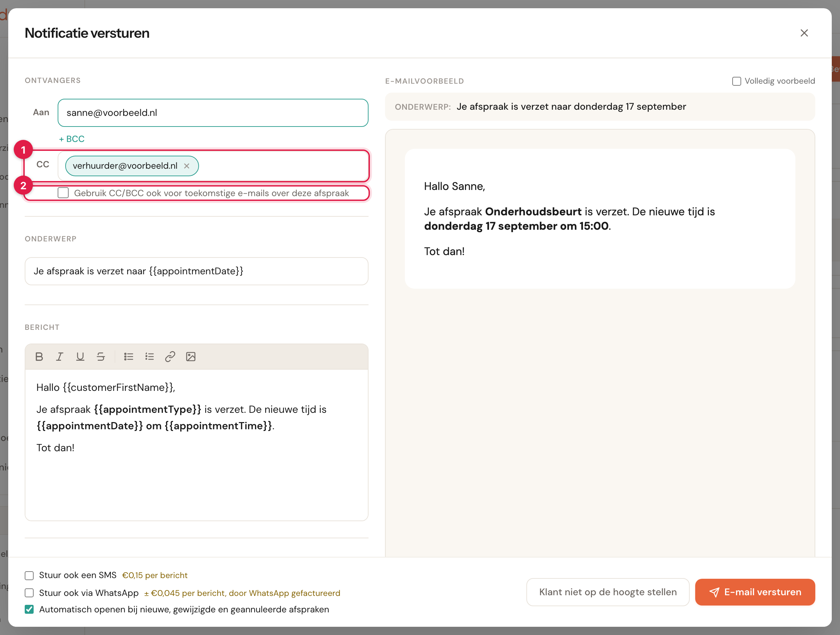840x635 pixels.
Task: Click 'Hallo Sanne,' in the email preview
Action: pyautogui.click(x=455, y=187)
